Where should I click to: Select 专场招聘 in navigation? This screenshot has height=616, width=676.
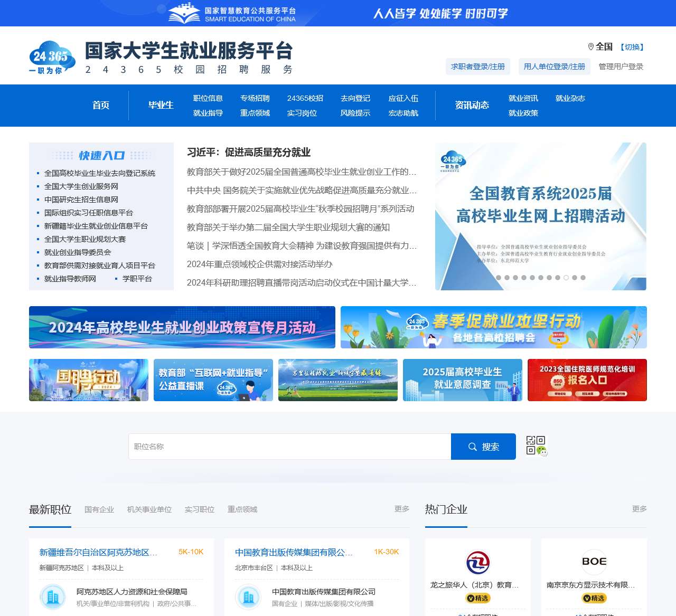click(x=255, y=98)
